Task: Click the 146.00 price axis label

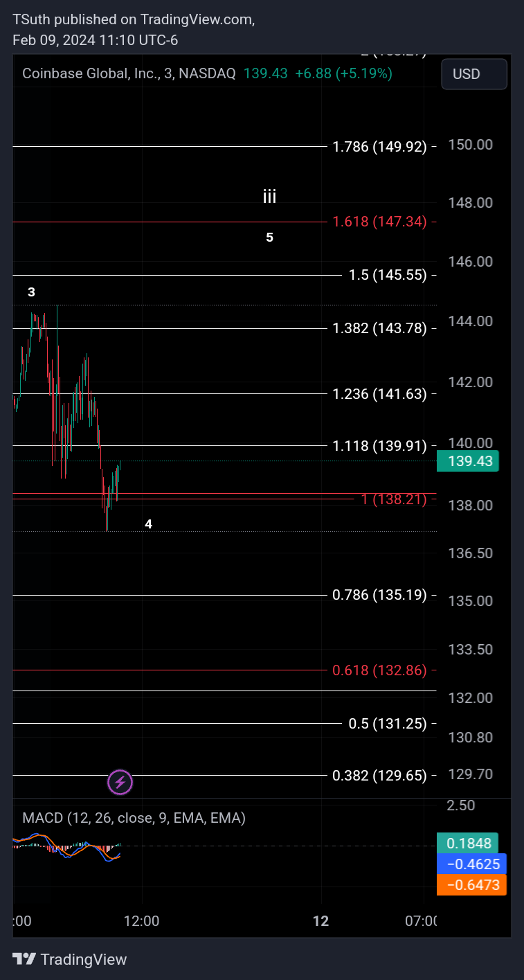Action: click(470, 262)
